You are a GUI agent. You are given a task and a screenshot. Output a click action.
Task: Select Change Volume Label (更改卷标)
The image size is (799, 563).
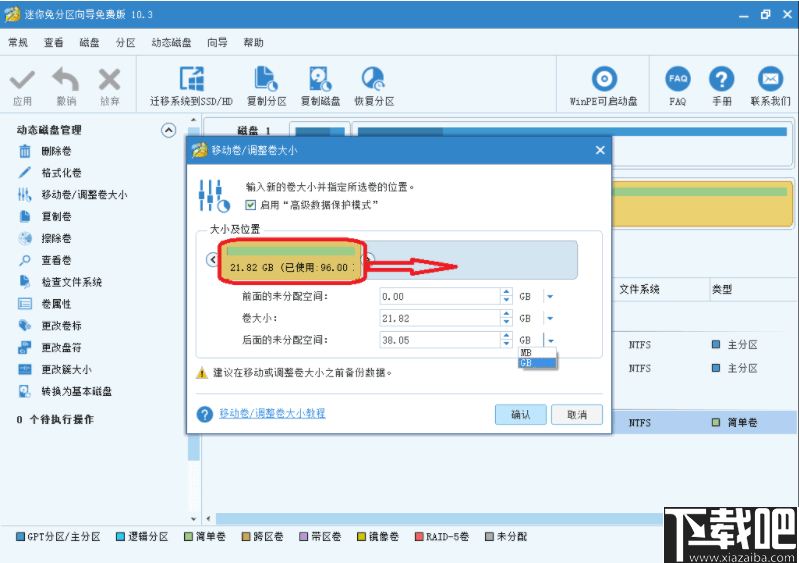tap(50, 326)
